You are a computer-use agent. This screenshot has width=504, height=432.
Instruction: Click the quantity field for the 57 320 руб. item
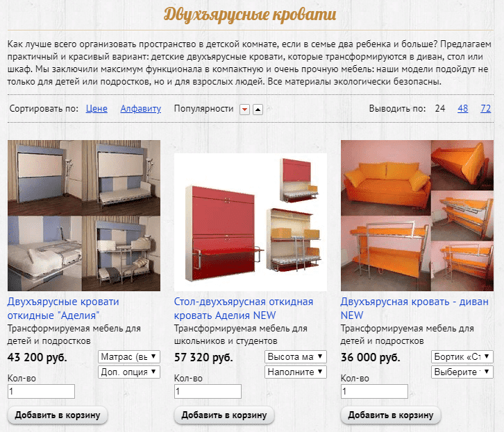click(x=208, y=391)
